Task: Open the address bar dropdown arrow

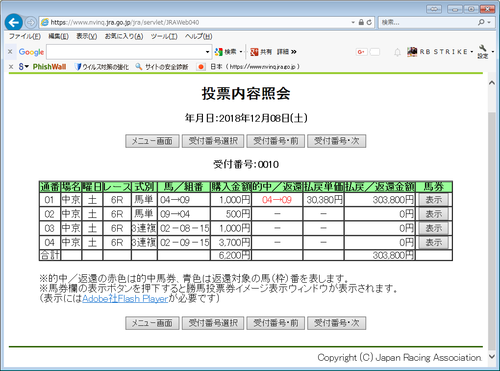Action: [353, 22]
